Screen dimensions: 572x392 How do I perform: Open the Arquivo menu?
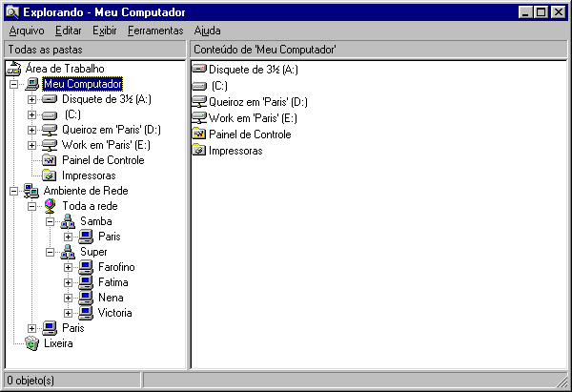click(x=27, y=31)
